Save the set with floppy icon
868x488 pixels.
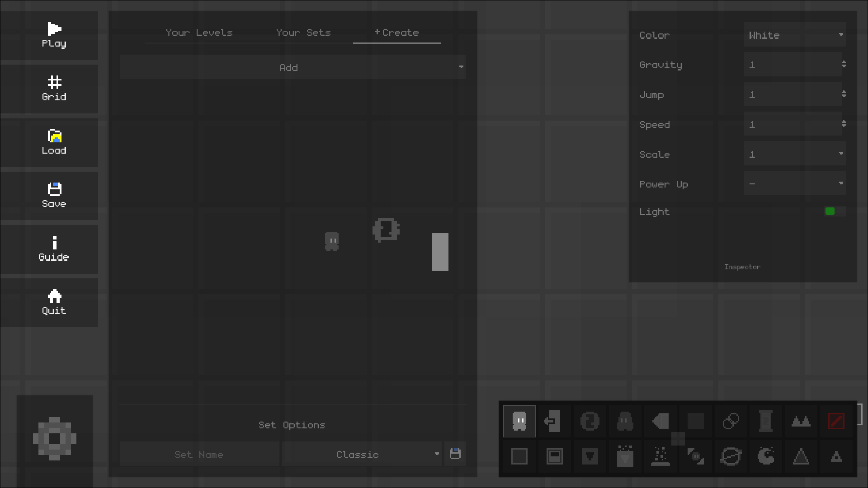pos(455,454)
